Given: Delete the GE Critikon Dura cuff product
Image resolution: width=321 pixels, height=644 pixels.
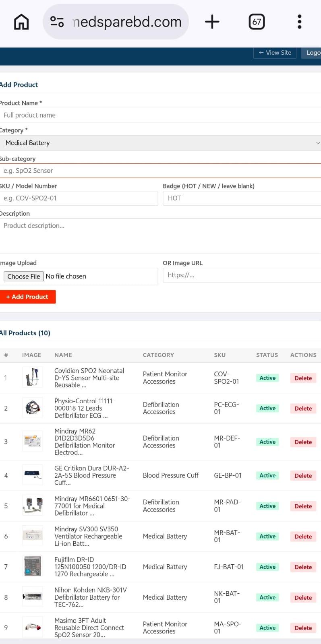Looking at the screenshot, I should pos(303,475).
